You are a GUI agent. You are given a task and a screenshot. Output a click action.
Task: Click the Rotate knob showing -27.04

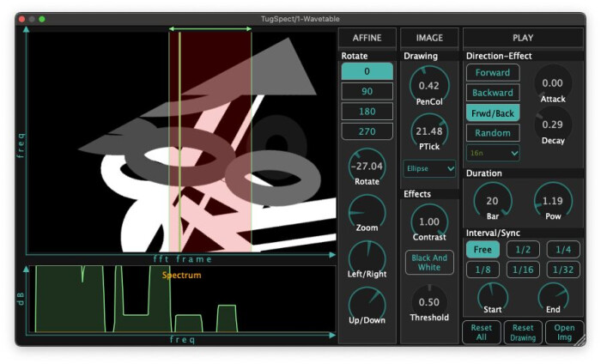(367, 166)
